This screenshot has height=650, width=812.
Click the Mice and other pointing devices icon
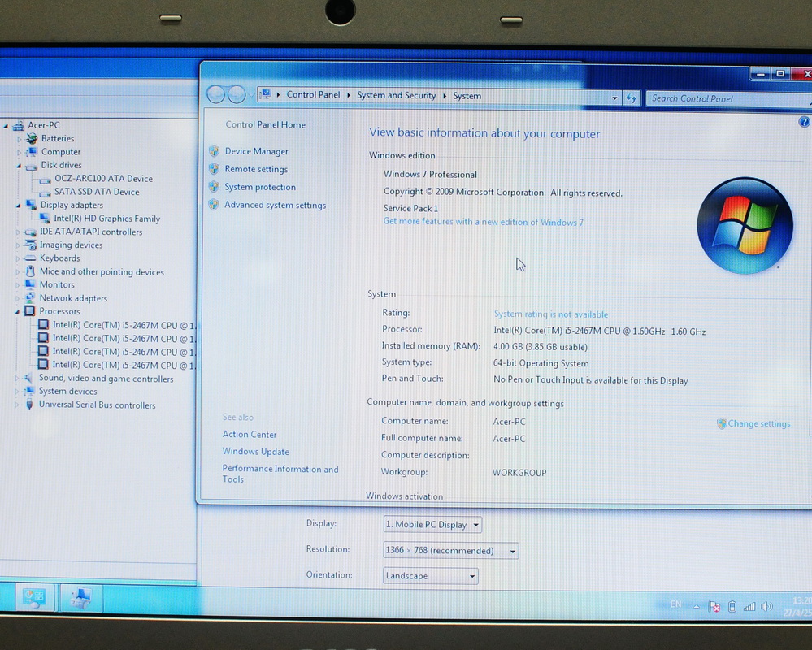pyautogui.click(x=31, y=271)
